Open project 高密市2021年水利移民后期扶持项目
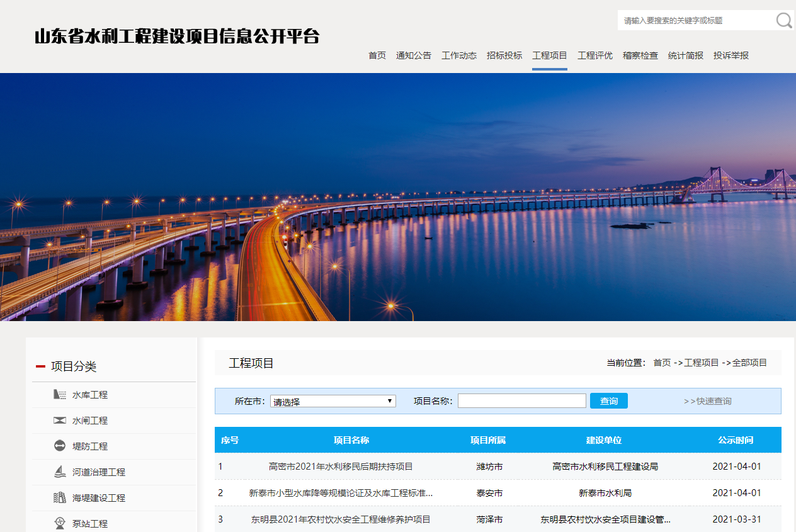796x532 pixels. (341, 467)
